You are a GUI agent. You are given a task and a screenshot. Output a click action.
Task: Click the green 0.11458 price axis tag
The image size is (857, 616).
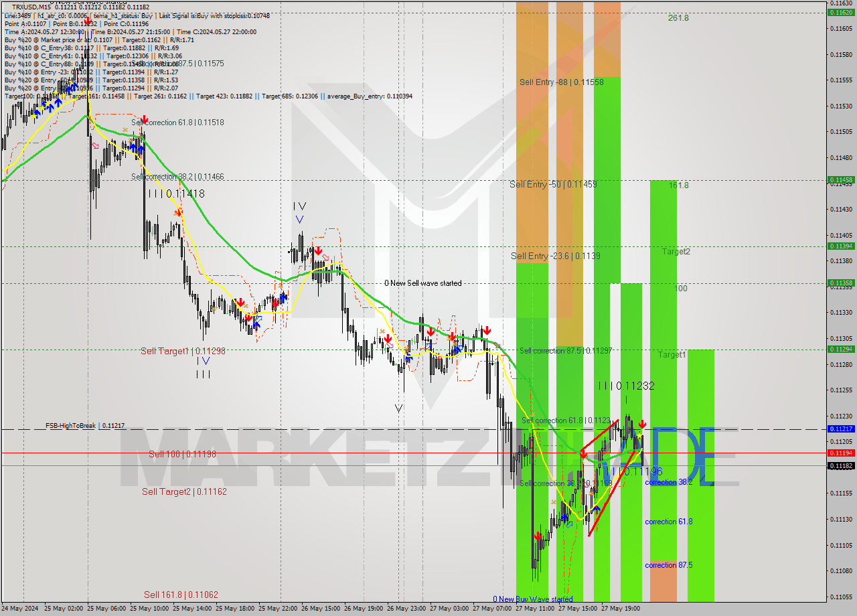click(x=841, y=179)
